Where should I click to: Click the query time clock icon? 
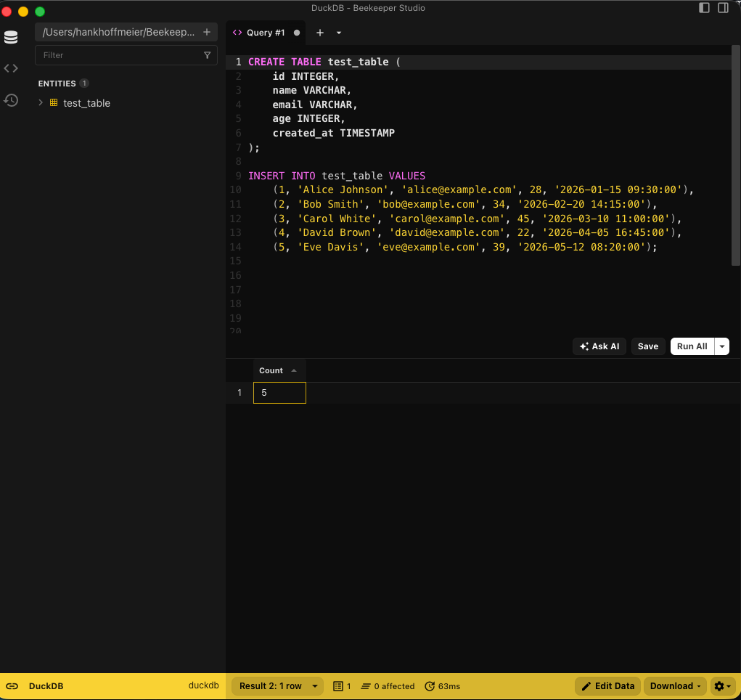pos(430,686)
